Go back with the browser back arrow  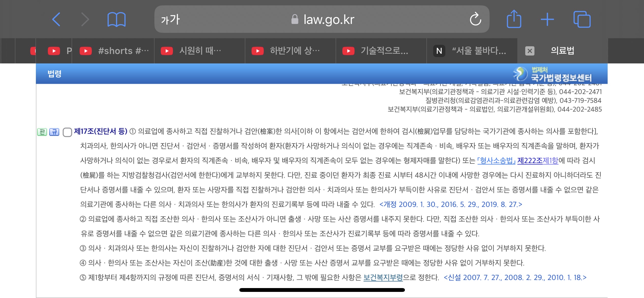[x=56, y=19]
